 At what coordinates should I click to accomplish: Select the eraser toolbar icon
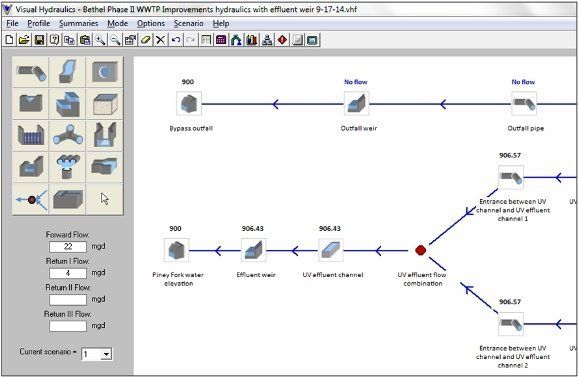tap(146, 40)
